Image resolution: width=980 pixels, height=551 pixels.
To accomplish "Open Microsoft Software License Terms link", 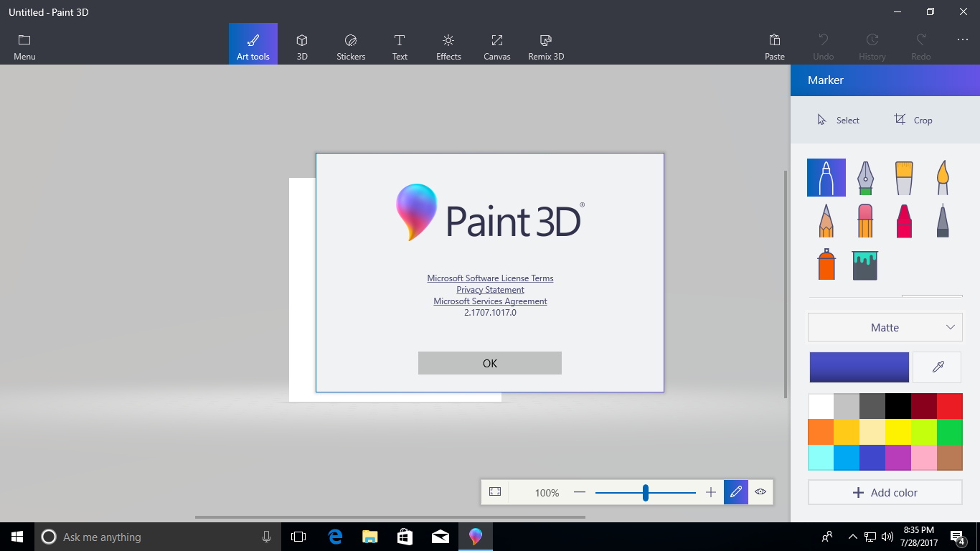I will point(490,278).
